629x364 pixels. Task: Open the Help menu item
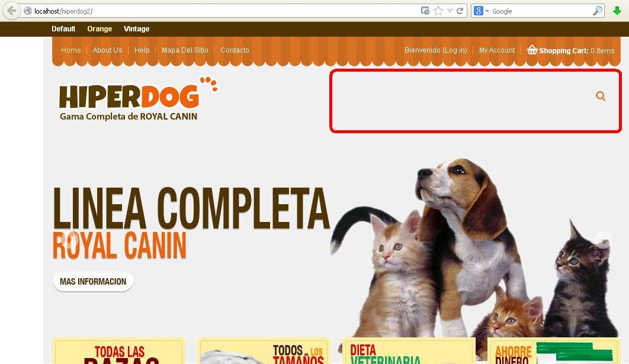tap(142, 50)
